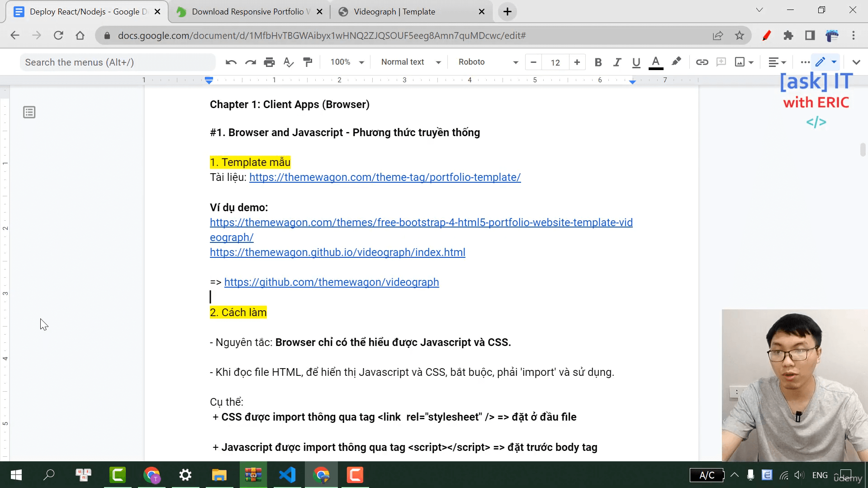868x488 pixels.
Task: Toggle the browser side panel
Action: pyautogui.click(x=810, y=36)
